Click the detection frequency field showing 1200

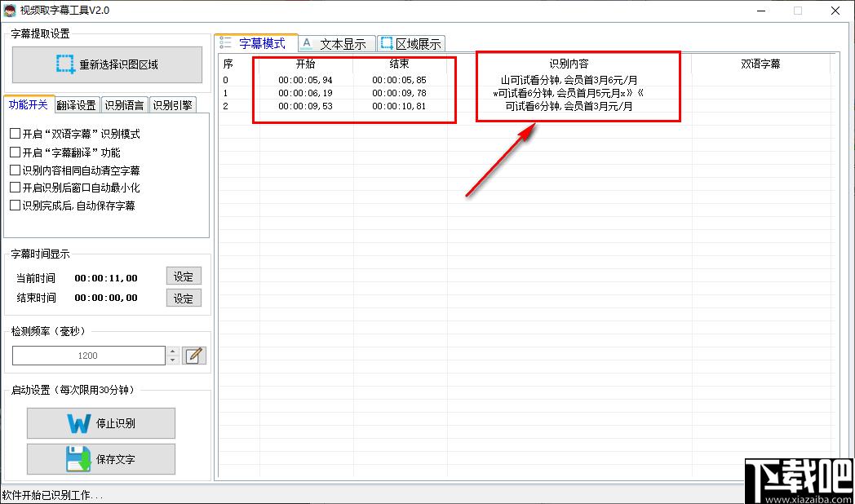point(88,356)
